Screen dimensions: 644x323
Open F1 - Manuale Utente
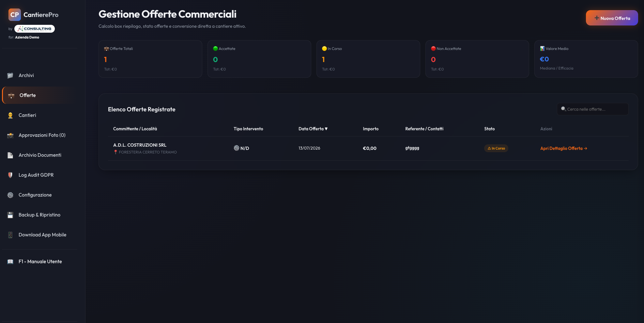[x=40, y=262]
